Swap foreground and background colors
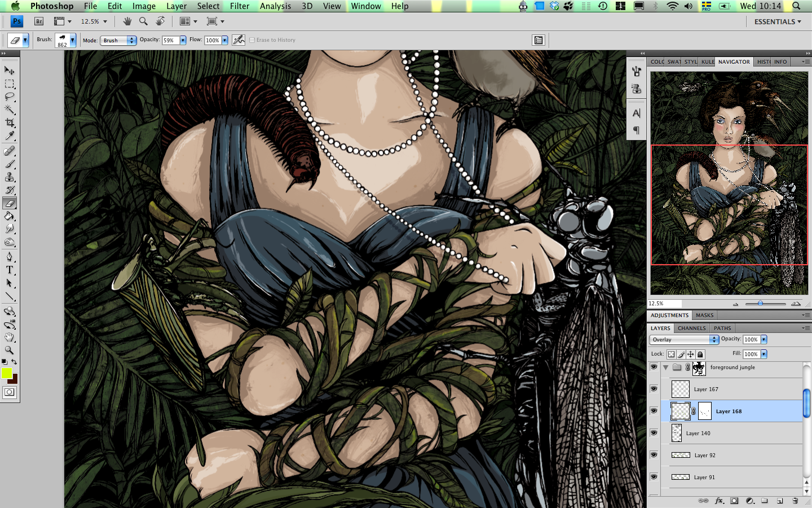This screenshot has height=508, width=812. click(14, 362)
